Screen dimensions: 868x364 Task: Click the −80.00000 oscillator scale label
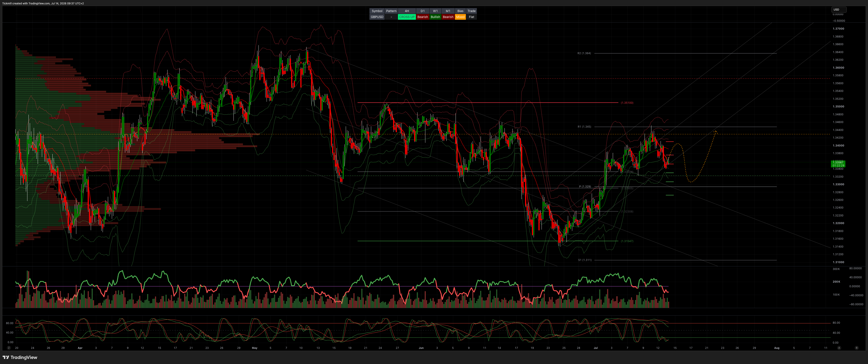pyautogui.click(x=856, y=304)
